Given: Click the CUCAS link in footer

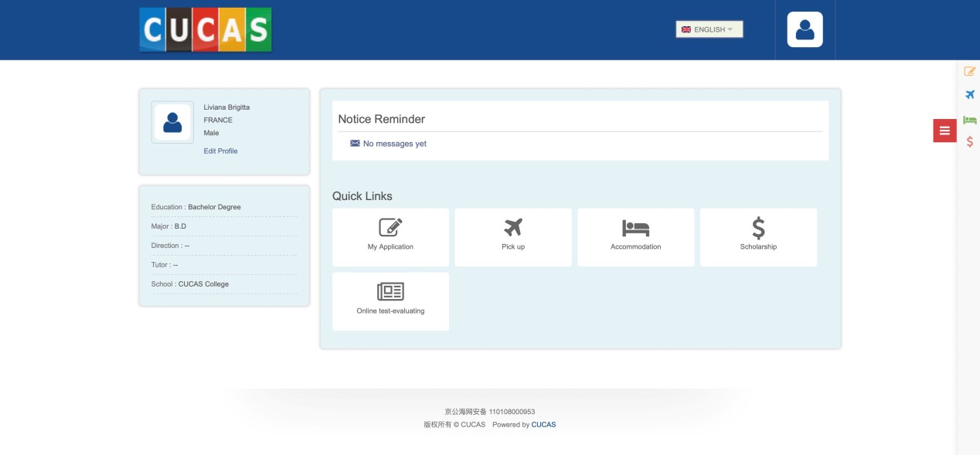Looking at the screenshot, I should [x=543, y=425].
